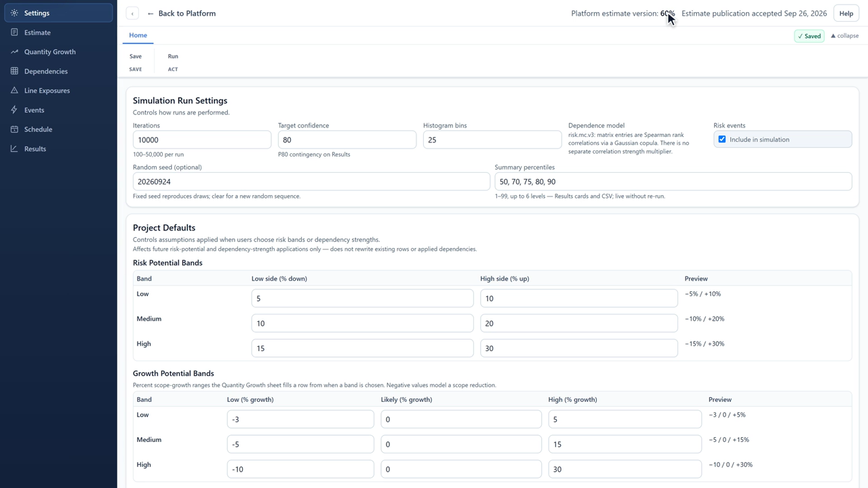The height and width of the screenshot is (488, 868).
Task: Click the Histogram bins input field
Action: point(492,140)
